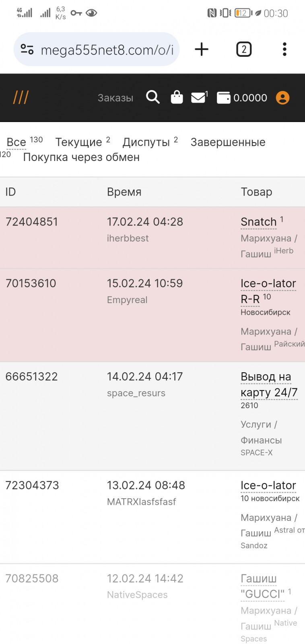The width and height of the screenshot is (305, 644).
Task: Tap the wallet balance icon
Action: [x=223, y=97]
